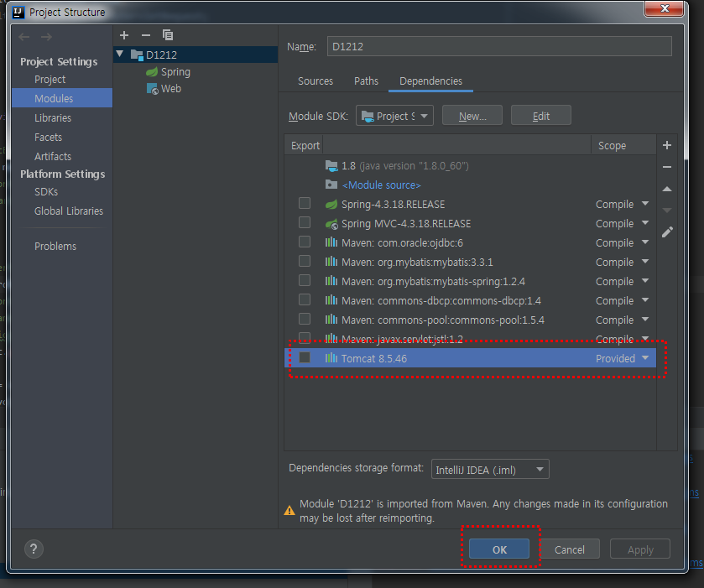Click the Spring-4.3.18.RELEASE leaf icon
This screenshot has height=588, width=704.
tap(331, 204)
